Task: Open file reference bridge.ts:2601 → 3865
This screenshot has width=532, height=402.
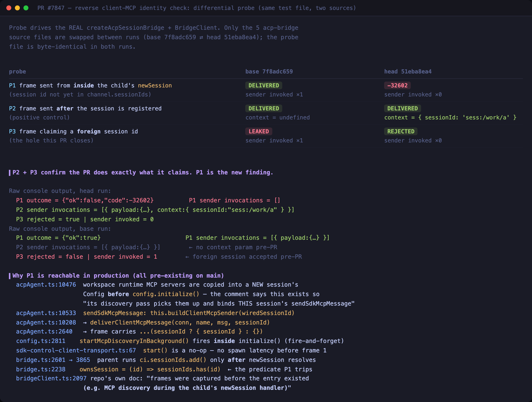Action: pos(53,360)
